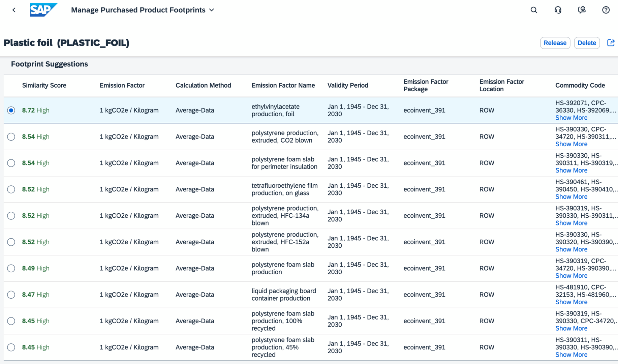
Task: Click the Delete button
Action: point(587,43)
